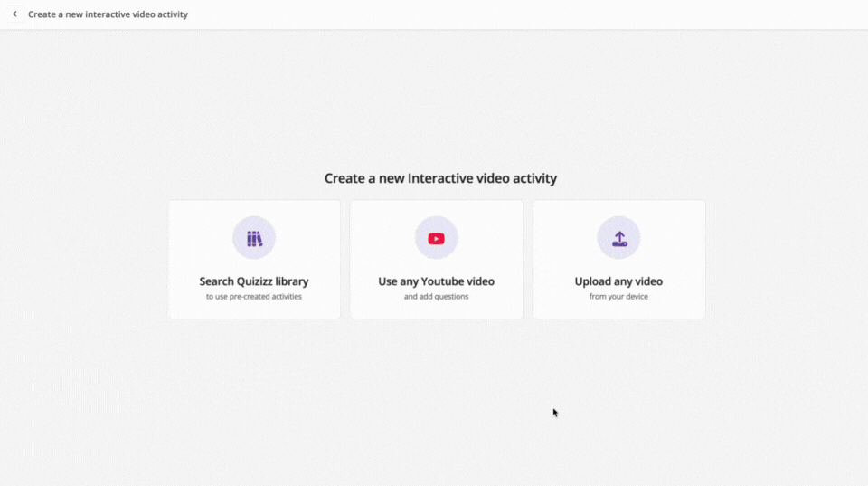Click the red YouTube play icon

coord(436,239)
